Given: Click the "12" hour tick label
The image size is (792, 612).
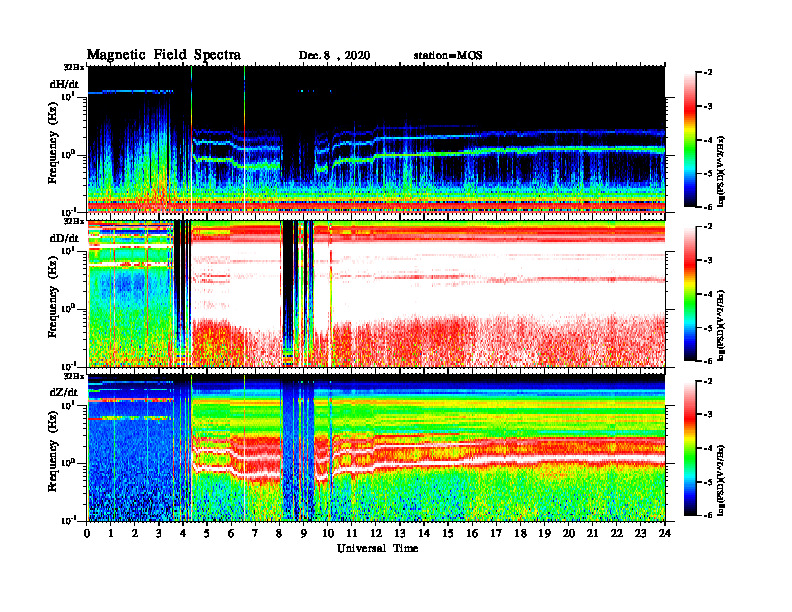Looking at the screenshot, I should tap(376, 534).
